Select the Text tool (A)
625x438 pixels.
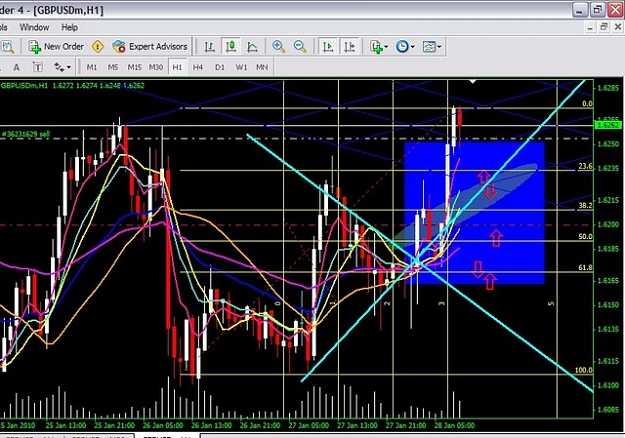pyautogui.click(x=17, y=67)
